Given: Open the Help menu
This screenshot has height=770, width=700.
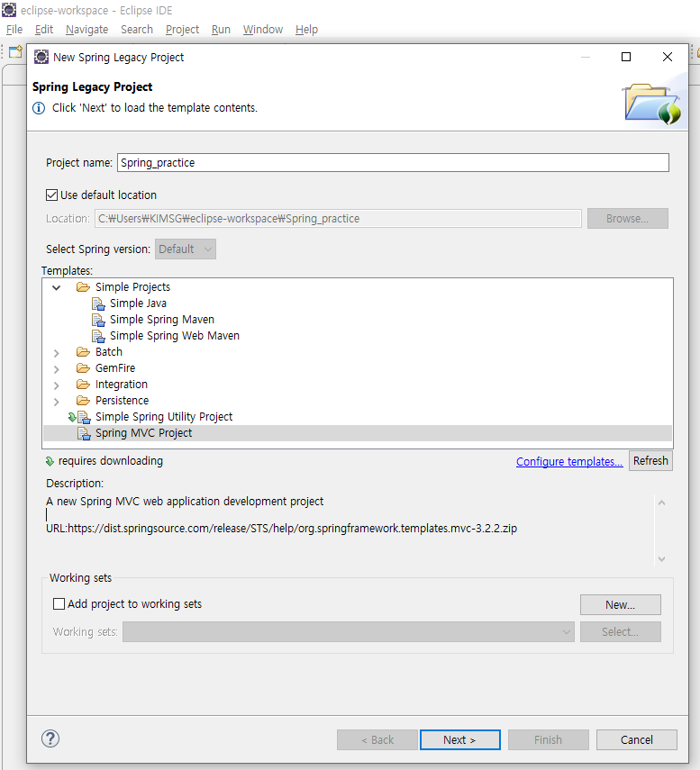Looking at the screenshot, I should (x=306, y=30).
